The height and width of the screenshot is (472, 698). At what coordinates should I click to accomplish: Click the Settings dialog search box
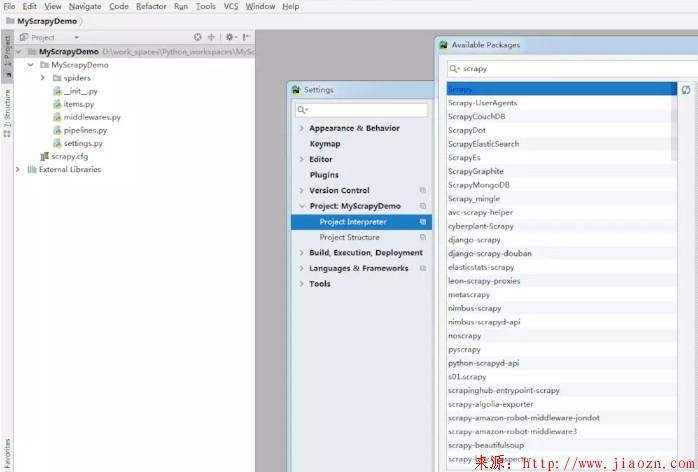pyautogui.click(x=347, y=110)
